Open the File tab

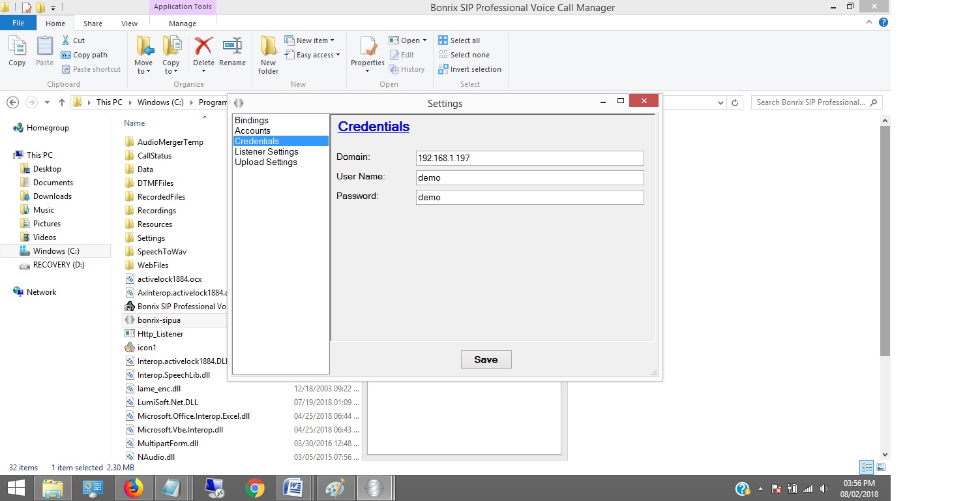coord(18,23)
